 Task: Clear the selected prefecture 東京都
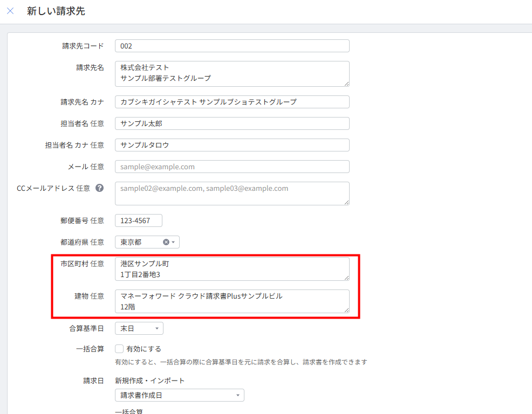coord(166,242)
